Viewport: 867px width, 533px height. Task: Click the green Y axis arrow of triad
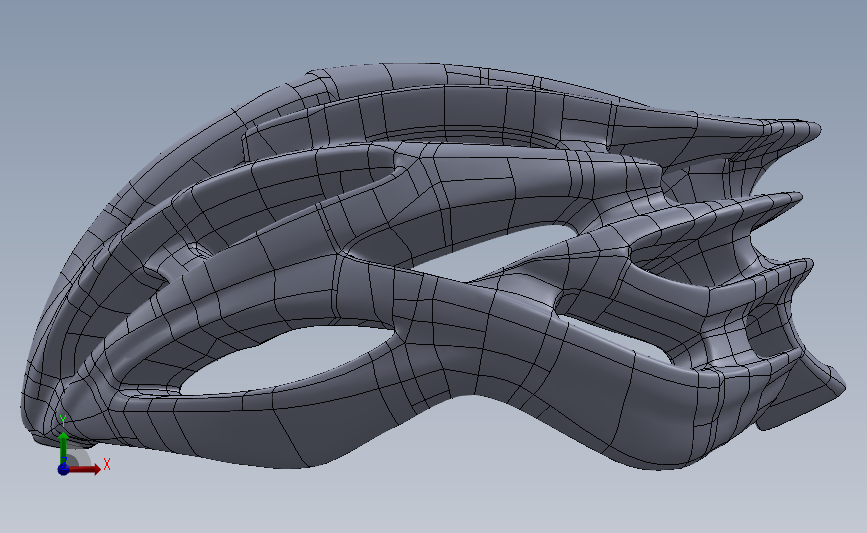point(63,448)
